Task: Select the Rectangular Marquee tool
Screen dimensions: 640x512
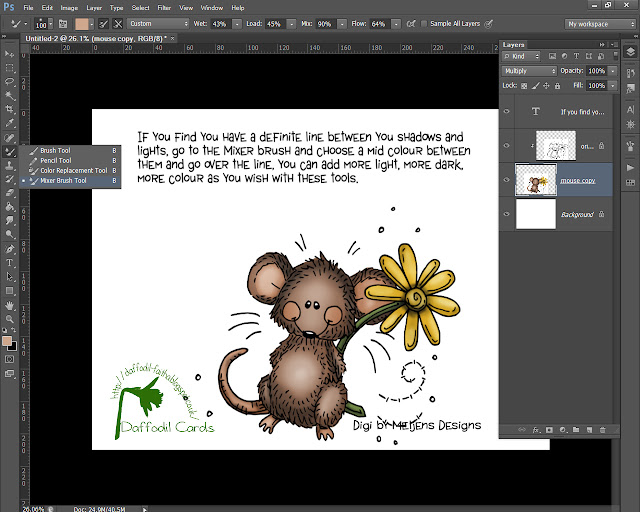Action: [9, 68]
